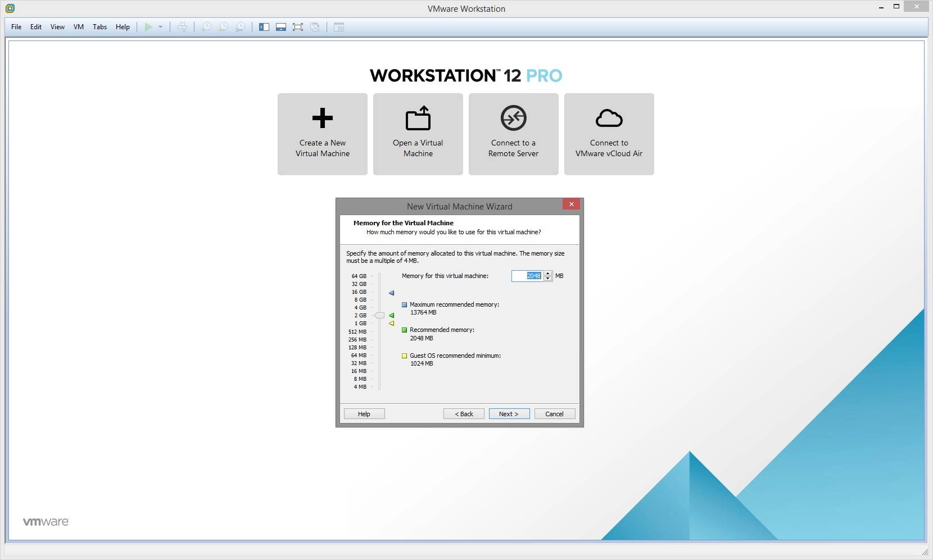Toggle the thumbnail bar icon
Image resolution: width=933 pixels, height=560 pixels.
281,27
